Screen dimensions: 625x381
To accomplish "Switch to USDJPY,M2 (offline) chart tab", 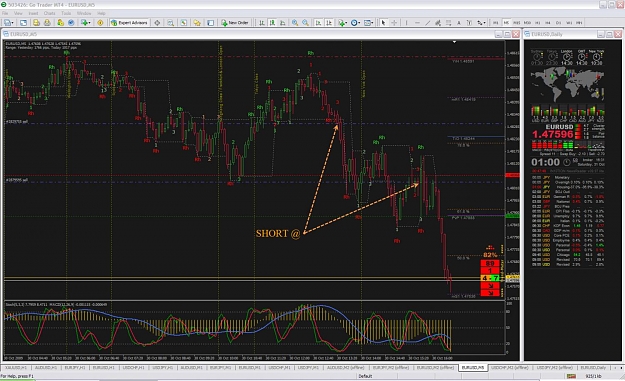I will pos(554,367).
